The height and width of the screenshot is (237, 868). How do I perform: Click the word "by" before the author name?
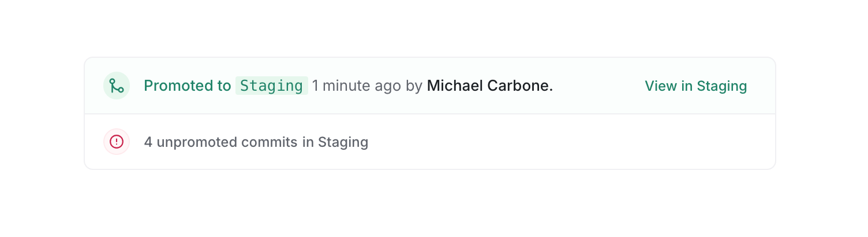(414, 86)
